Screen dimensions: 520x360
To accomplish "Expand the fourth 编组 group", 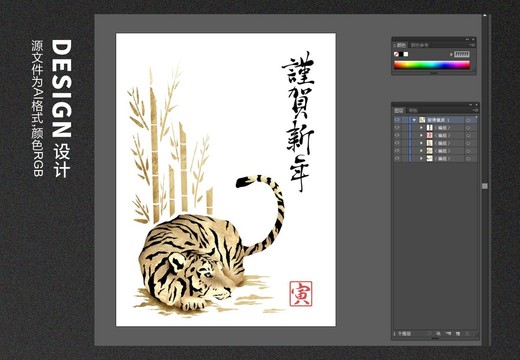I will point(421,151).
